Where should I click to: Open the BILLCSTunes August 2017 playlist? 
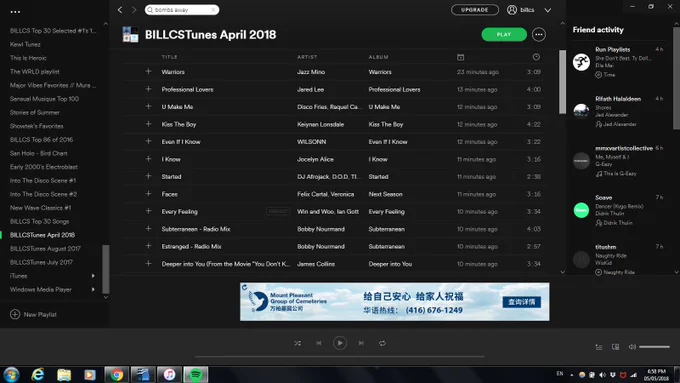pyautogui.click(x=45, y=249)
